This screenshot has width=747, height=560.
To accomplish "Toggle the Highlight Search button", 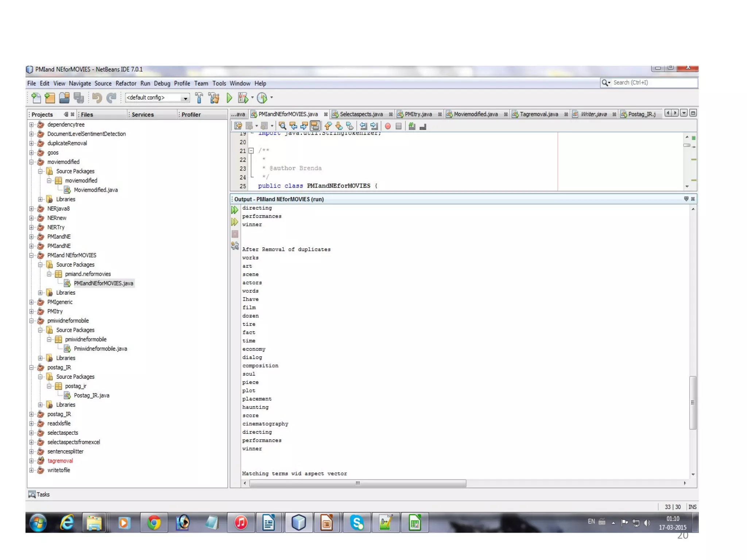I will [315, 126].
